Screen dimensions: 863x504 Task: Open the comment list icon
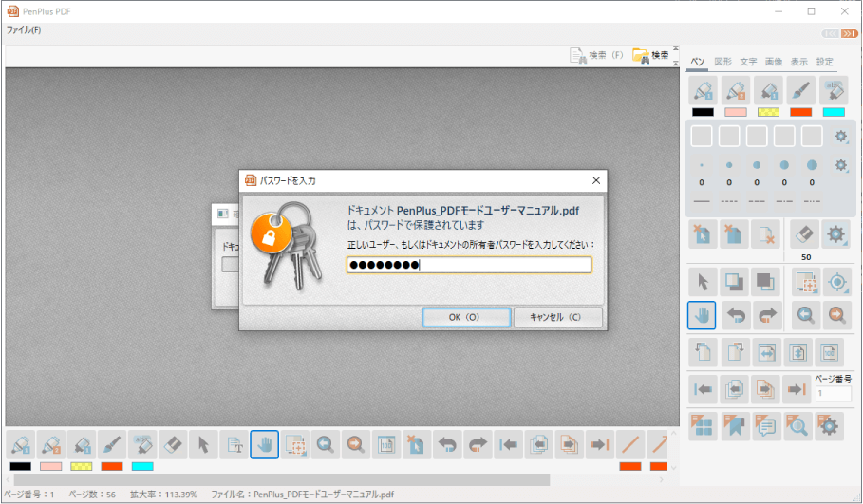tap(765, 426)
